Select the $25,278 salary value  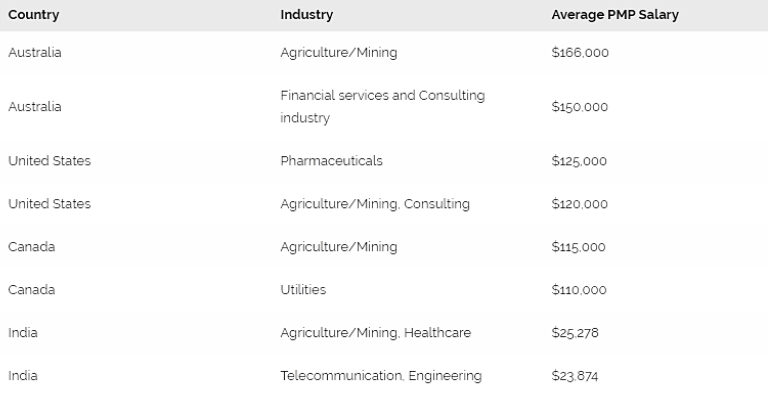click(x=575, y=333)
